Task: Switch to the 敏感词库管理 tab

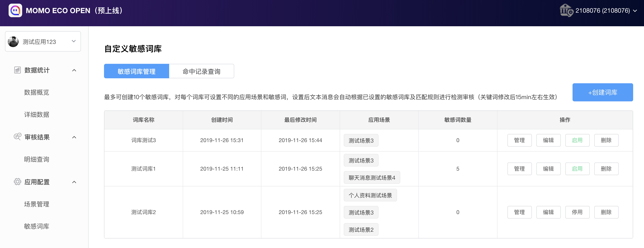Action: [x=137, y=71]
